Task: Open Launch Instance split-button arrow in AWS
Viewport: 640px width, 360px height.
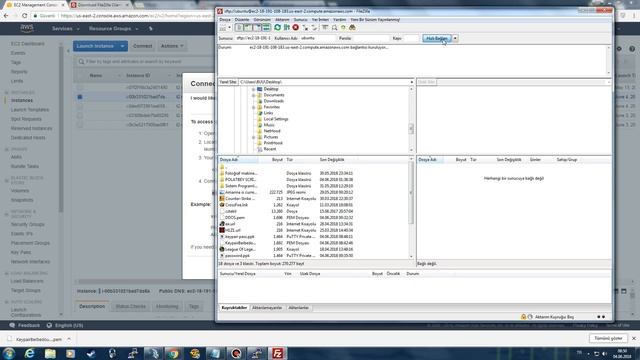Action: click(122, 46)
